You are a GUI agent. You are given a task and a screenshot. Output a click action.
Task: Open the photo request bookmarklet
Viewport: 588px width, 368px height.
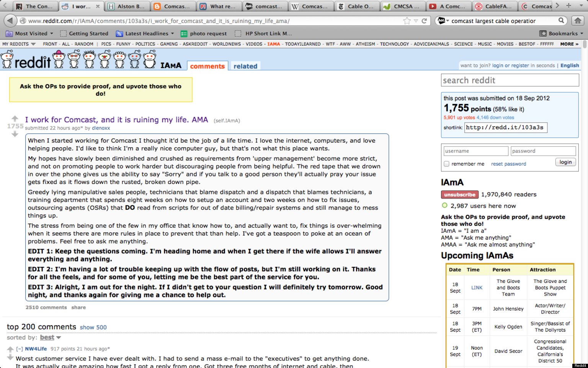pos(204,33)
